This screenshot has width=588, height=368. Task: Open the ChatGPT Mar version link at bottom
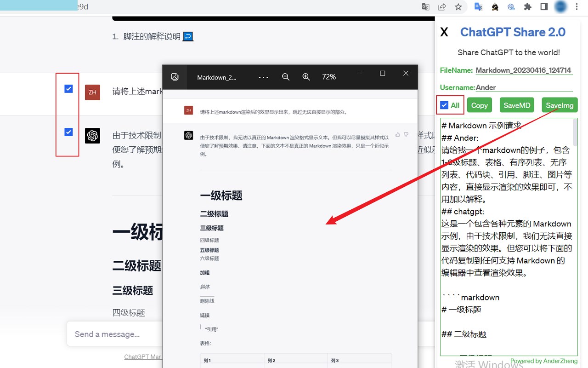click(x=143, y=357)
